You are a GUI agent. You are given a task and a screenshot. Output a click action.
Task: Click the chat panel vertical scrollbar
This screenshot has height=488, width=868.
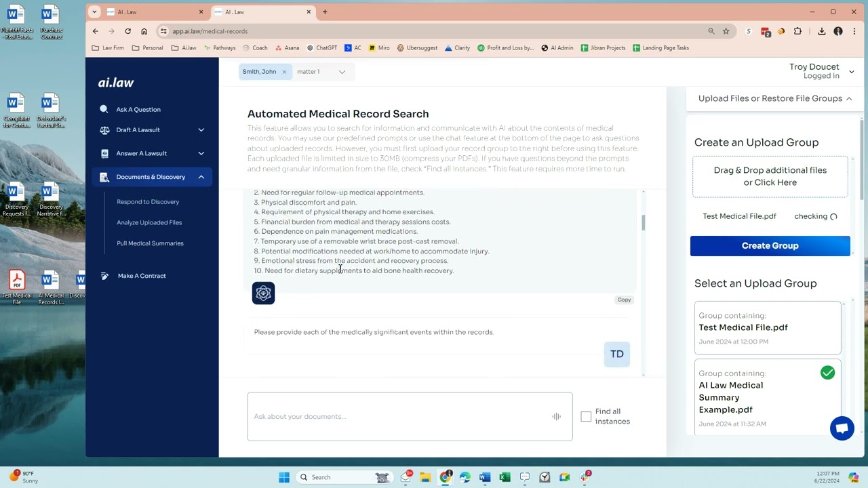643,222
